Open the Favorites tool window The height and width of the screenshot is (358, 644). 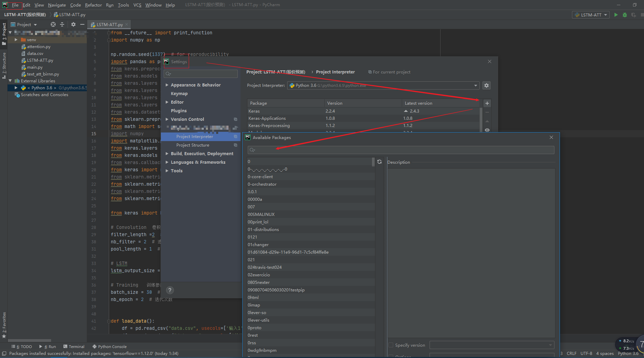4,325
